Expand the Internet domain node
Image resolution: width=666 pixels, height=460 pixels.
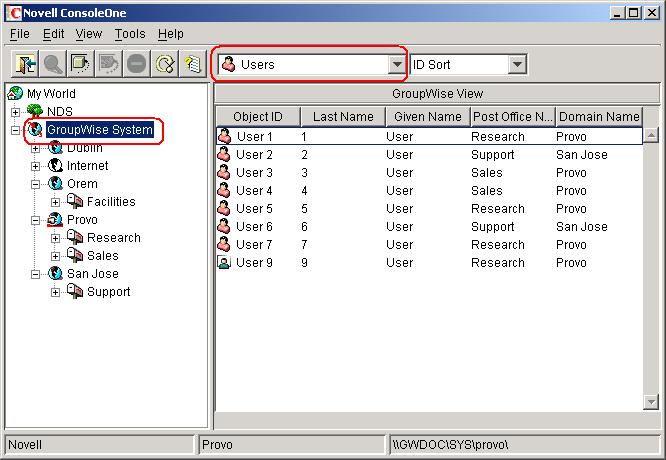click(36, 166)
